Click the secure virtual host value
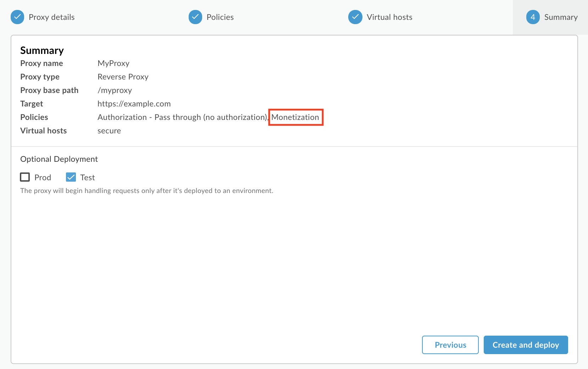Screen dimensions: 588x369 [109, 131]
